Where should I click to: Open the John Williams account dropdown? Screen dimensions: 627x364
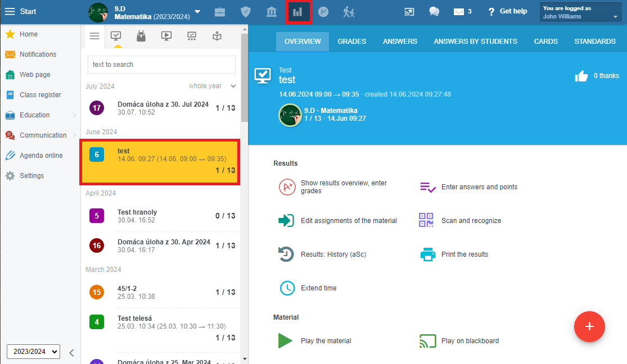click(x=581, y=12)
